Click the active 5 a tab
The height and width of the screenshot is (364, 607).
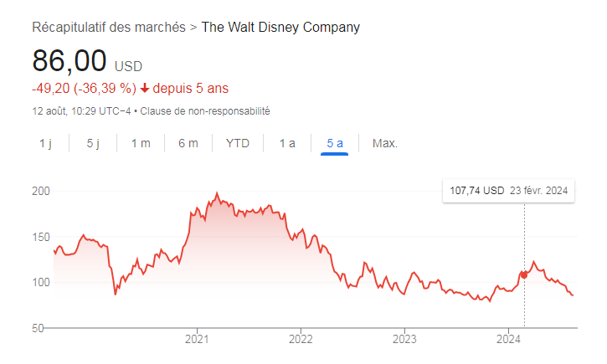tap(335, 143)
